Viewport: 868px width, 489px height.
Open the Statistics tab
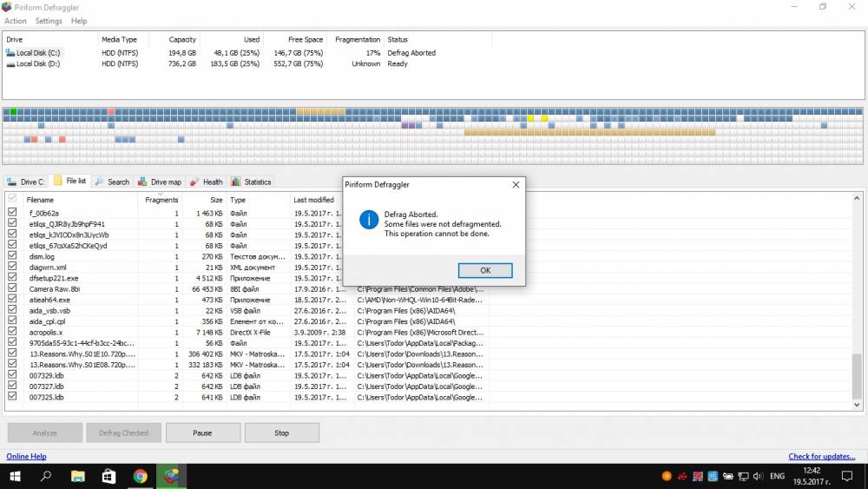252,182
